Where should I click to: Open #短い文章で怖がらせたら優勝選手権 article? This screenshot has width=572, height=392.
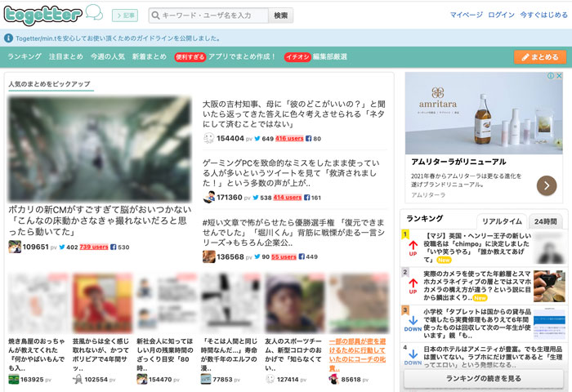click(x=293, y=232)
